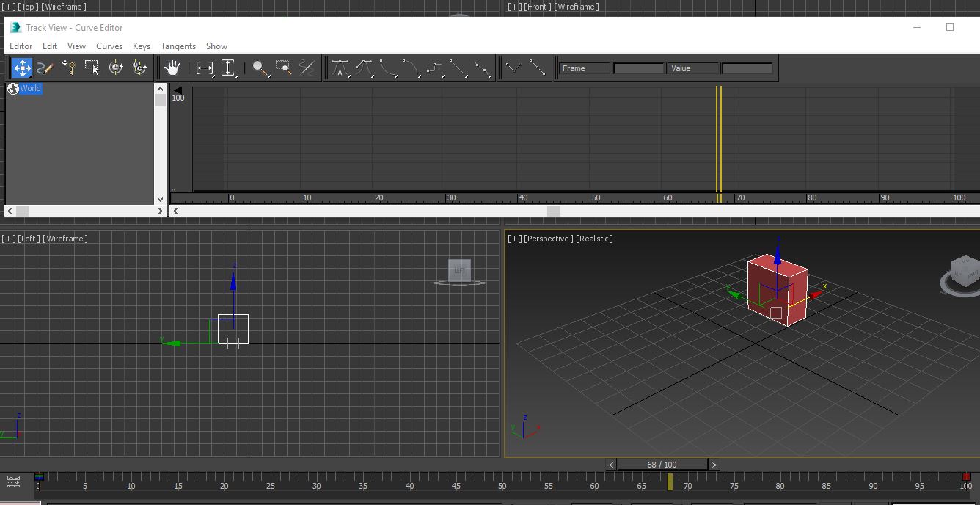
Task: Click Zoom Value Extents icon
Action: click(228, 68)
